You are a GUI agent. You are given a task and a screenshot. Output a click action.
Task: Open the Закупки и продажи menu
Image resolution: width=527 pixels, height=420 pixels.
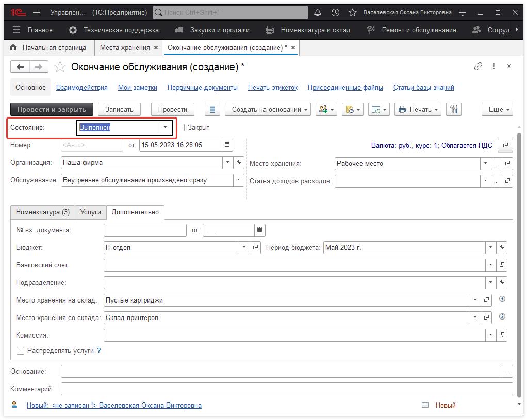[x=219, y=30]
